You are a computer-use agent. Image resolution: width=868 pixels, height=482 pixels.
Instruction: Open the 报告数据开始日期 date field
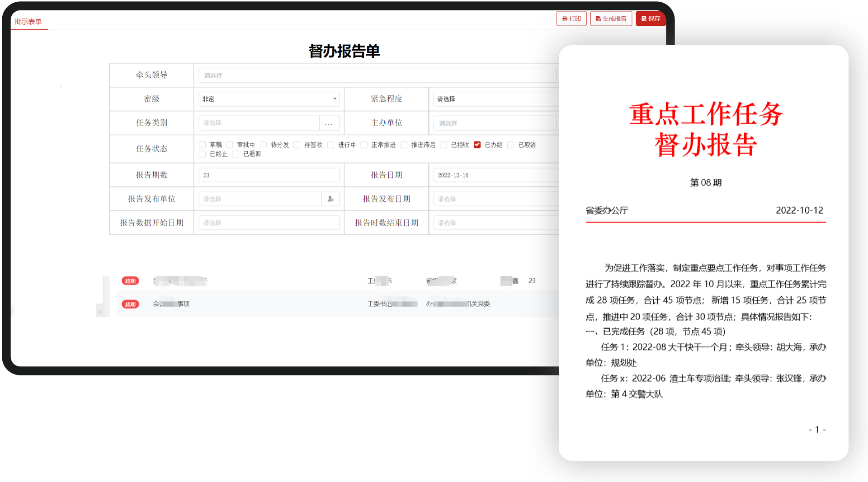pos(269,223)
